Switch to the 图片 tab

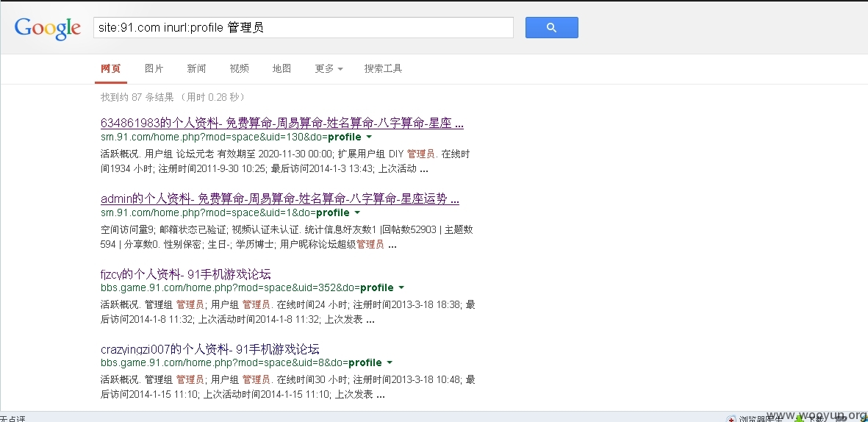[x=154, y=68]
